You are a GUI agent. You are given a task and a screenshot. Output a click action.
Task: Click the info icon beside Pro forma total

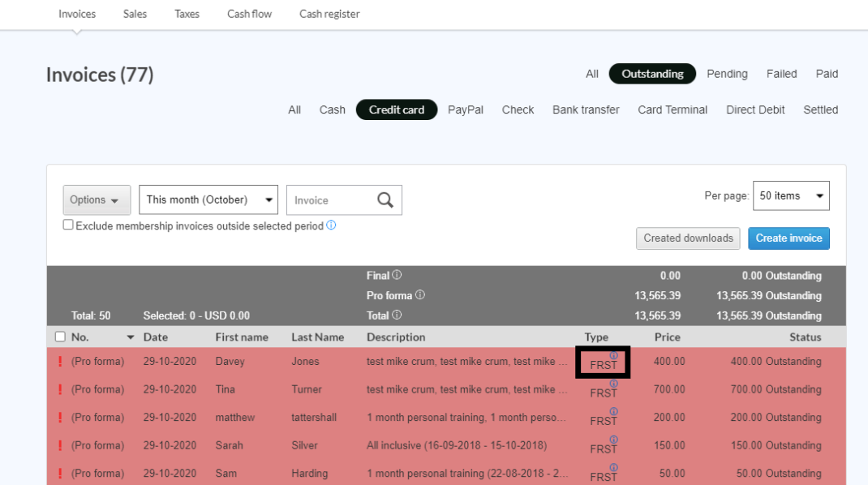pos(420,295)
